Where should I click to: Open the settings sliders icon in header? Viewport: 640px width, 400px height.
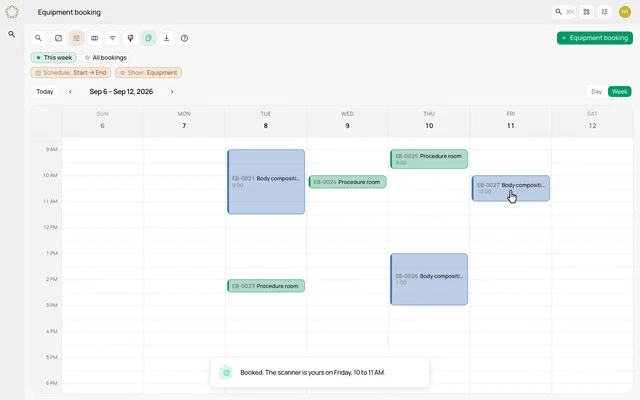pyautogui.click(x=604, y=12)
